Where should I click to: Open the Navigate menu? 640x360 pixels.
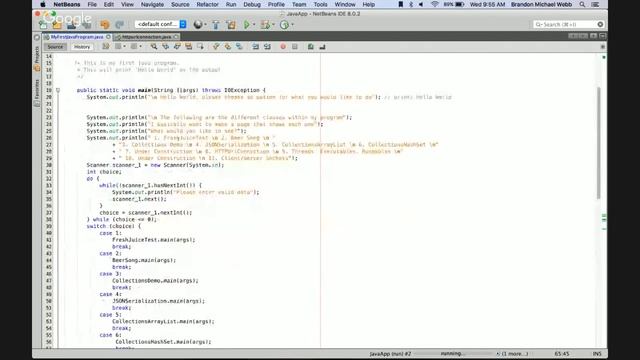(x=152, y=4)
